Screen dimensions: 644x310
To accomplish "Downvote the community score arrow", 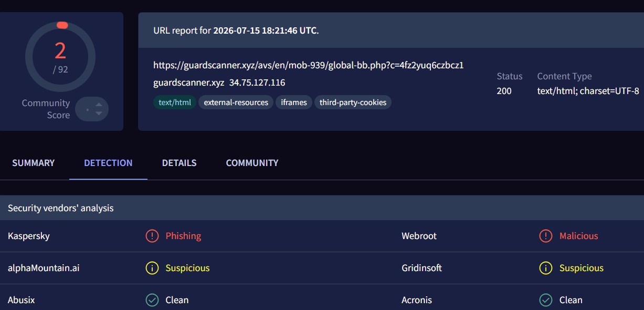I will 99,113.
